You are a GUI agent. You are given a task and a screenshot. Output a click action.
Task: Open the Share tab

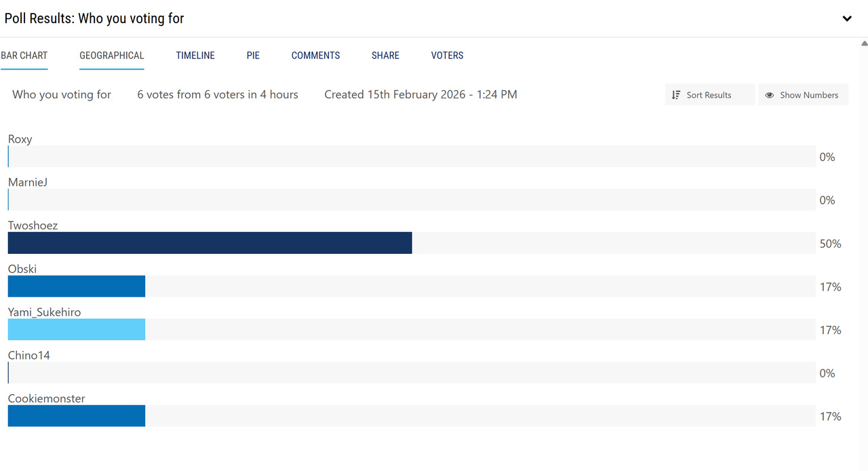pos(385,56)
